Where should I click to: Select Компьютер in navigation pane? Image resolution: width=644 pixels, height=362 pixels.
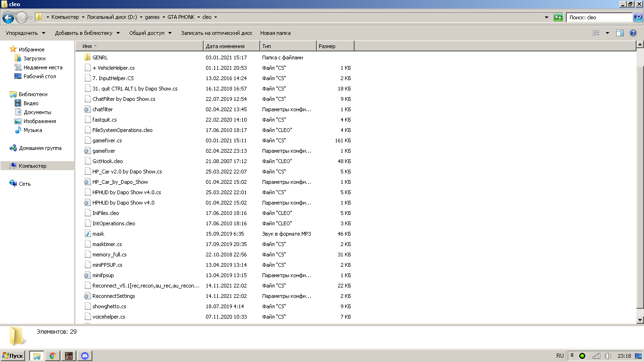[x=33, y=166]
